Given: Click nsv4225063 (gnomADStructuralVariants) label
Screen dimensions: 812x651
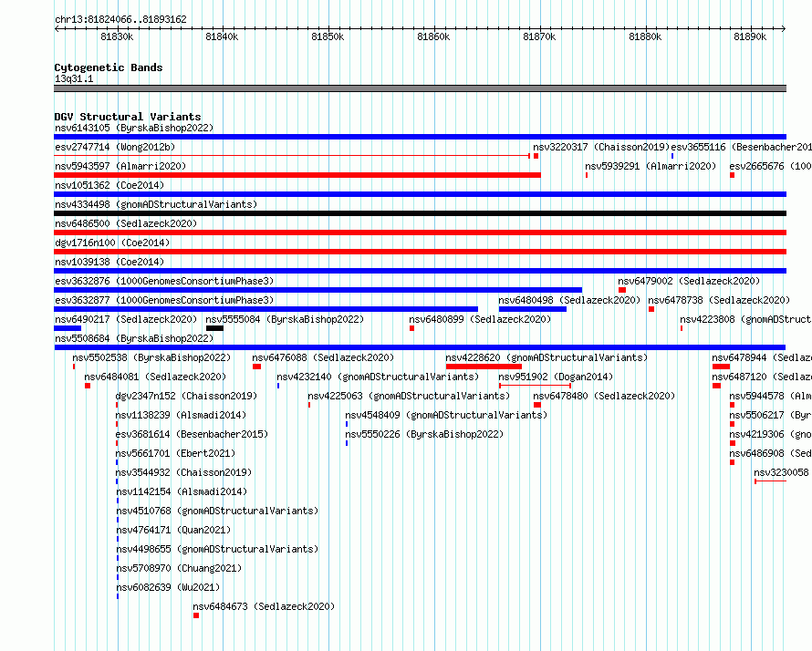Looking at the screenshot, I should [x=409, y=396].
